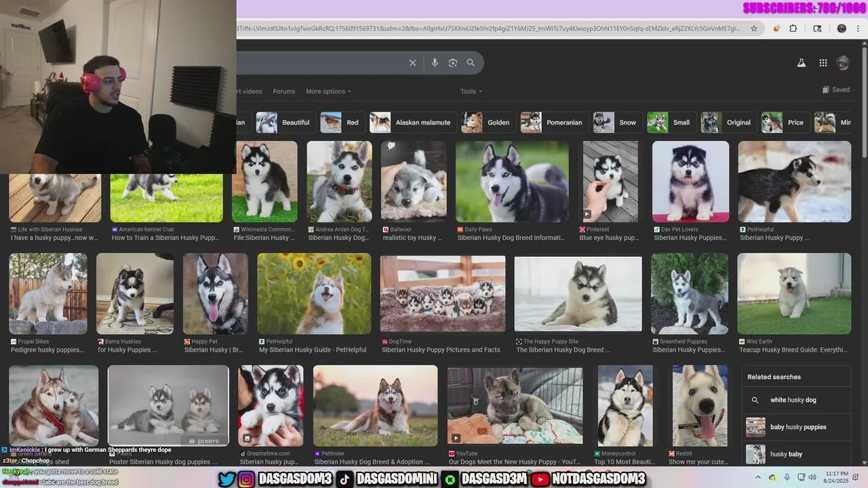Open Dav Pet Lovers husky puppy image

pyautogui.click(x=690, y=182)
